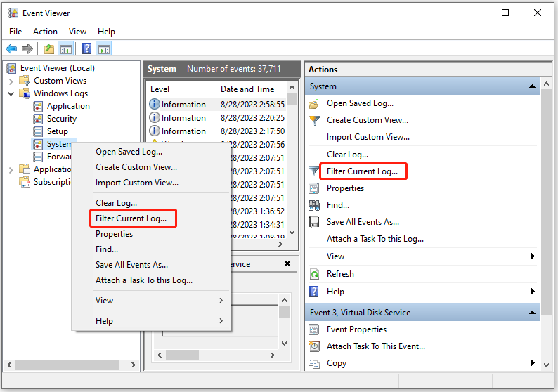Open the View menu in menu bar
This screenshot has width=558, height=392.
click(x=77, y=32)
